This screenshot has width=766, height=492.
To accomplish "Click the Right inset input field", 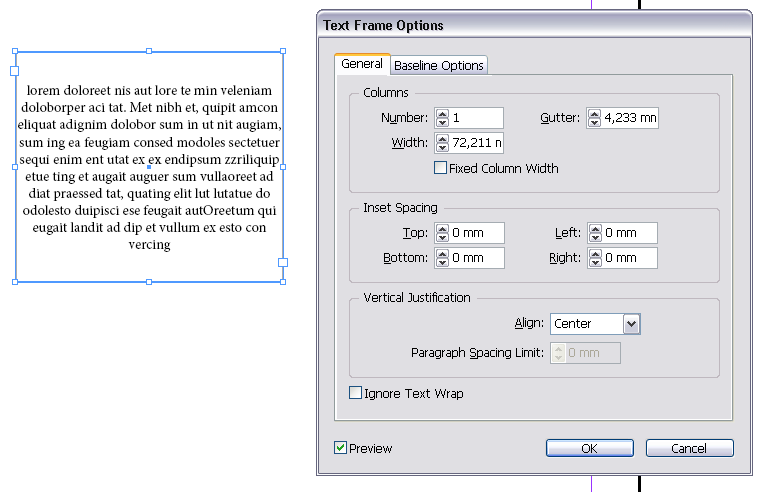I will click(630, 258).
